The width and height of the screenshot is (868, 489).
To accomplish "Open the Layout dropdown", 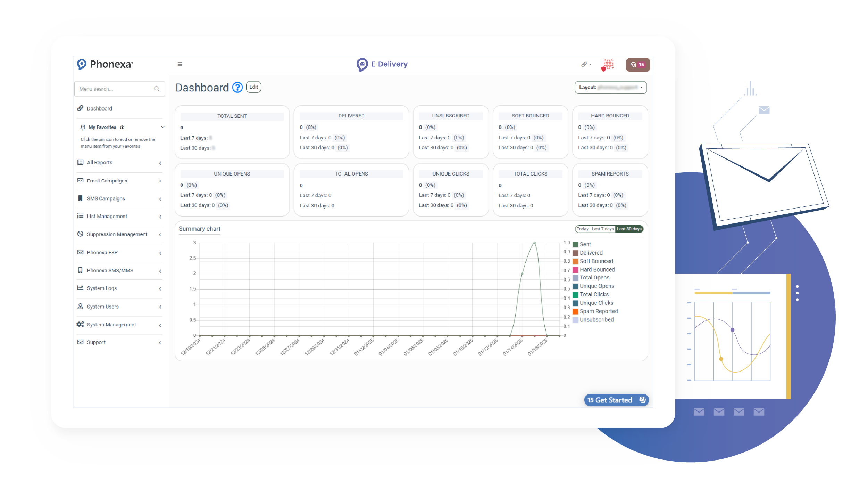I will point(610,88).
